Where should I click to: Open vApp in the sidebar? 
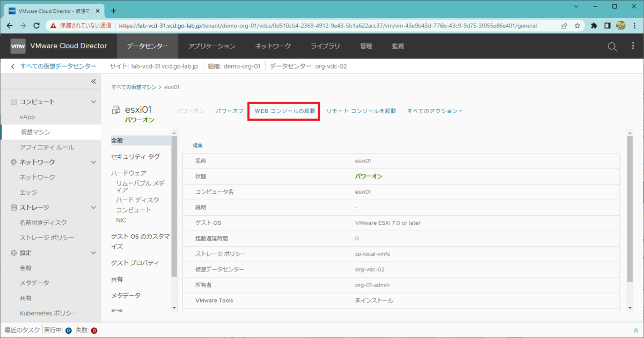coord(27,117)
